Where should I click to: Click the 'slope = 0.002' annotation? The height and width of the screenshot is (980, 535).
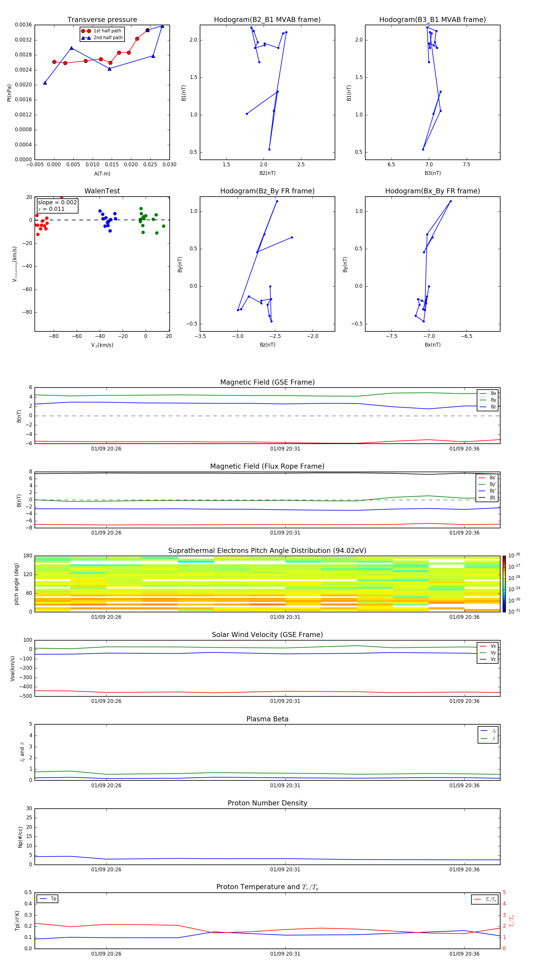(x=57, y=203)
